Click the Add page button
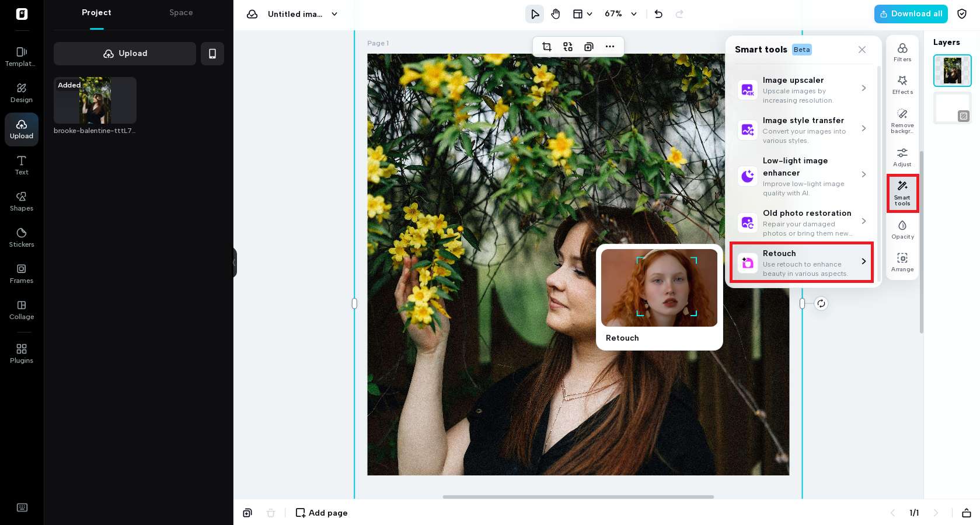 321,513
